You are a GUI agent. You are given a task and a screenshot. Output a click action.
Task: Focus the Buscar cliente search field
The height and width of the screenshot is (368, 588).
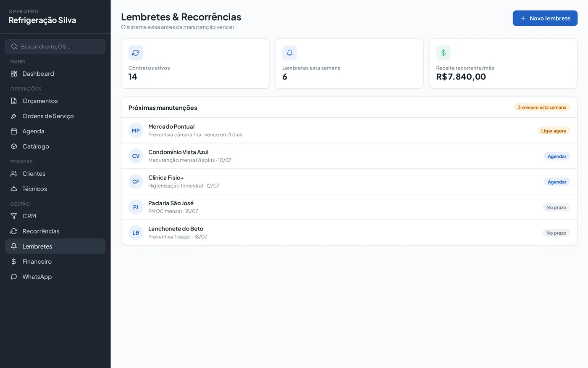pyautogui.click(x=55, y=46)
